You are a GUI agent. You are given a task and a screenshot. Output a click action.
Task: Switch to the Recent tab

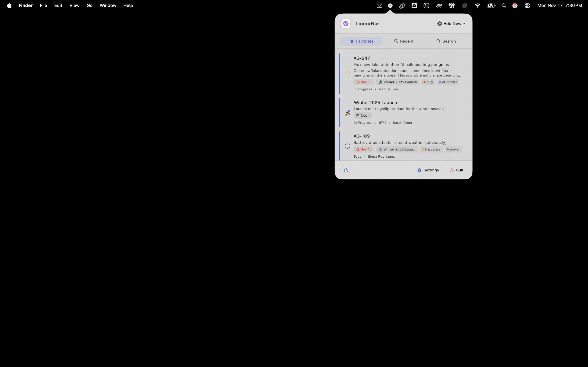click(403, 41)
